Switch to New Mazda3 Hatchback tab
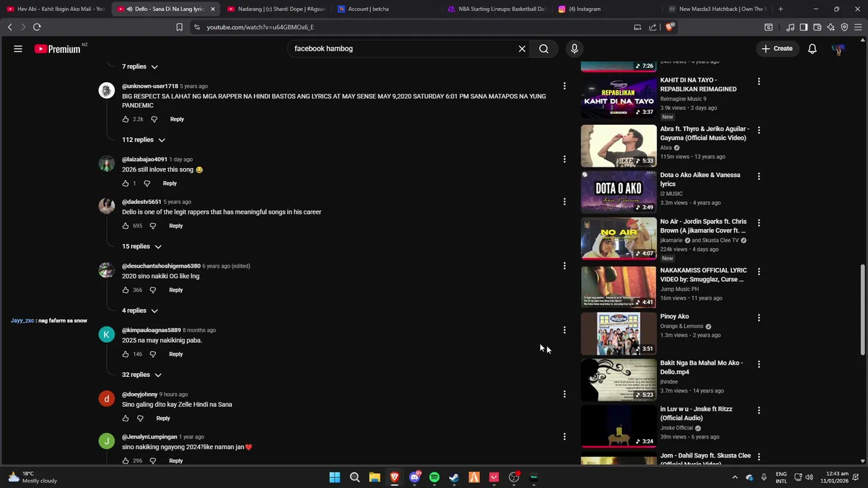Image resolution: width=868 pixels, height=488 pixels. pyautogui.click(x=717, y=9)
